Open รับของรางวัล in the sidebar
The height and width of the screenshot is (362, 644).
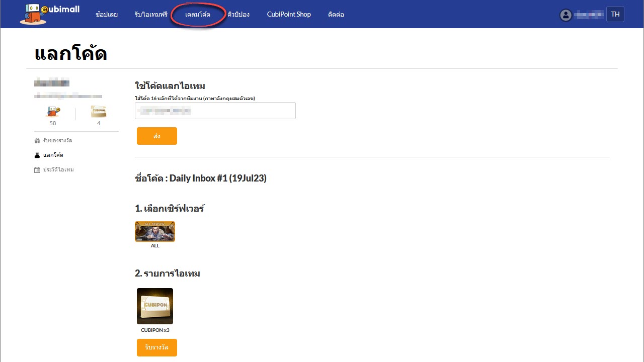[57, 140]
